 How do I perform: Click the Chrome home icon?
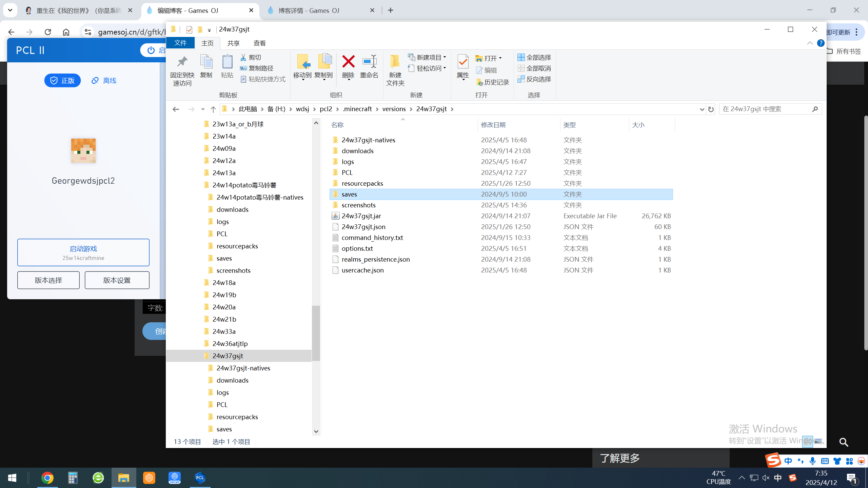tap(66, 32)
